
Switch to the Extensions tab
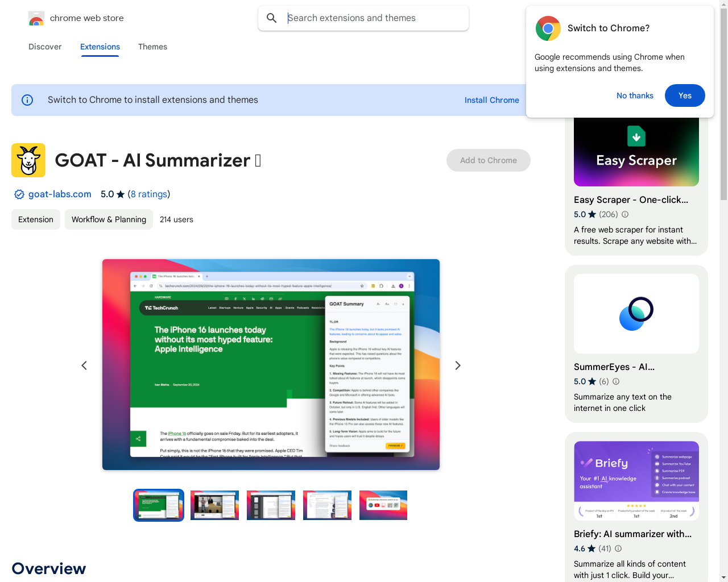tap(100, 47)
